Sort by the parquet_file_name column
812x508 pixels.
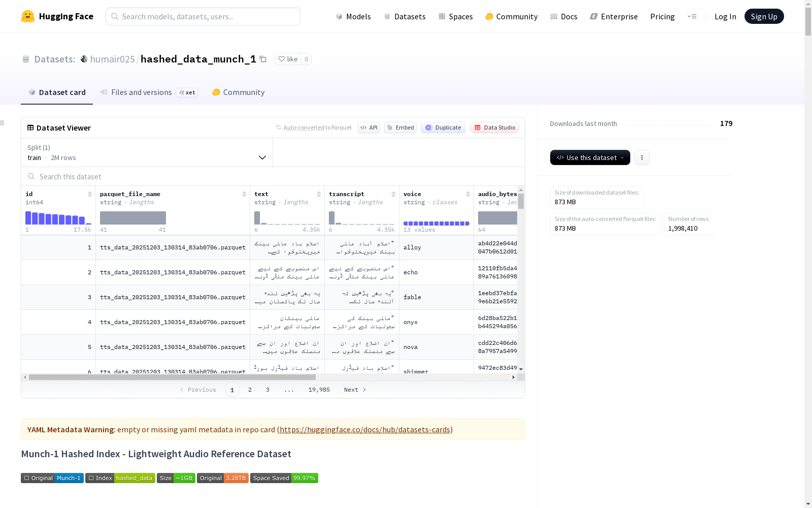(244, 194)
